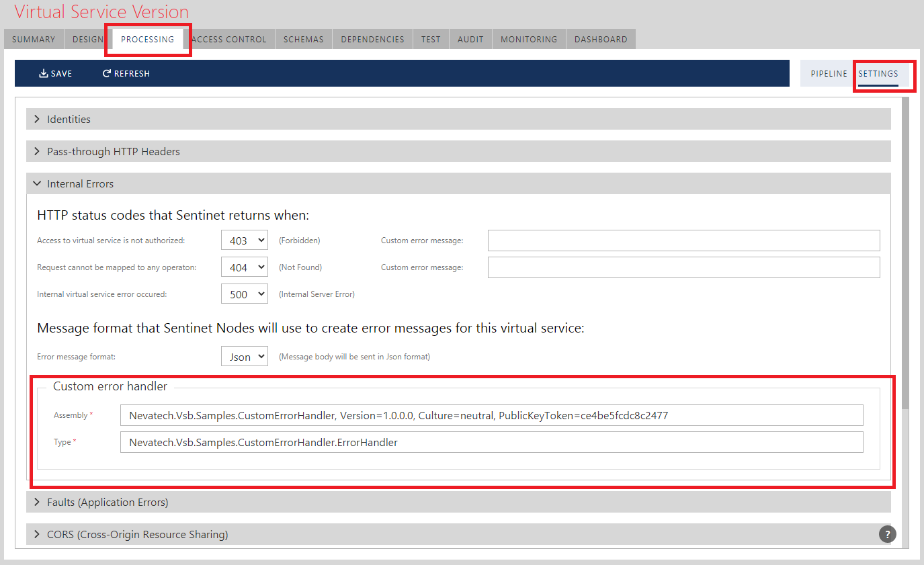Switch to the Access Control tab
This screenshot has height=565, width=924.
tap(229, 39)
